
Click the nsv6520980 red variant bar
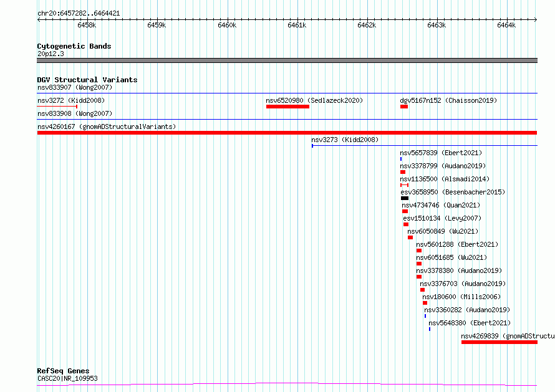click(x=287, y=107)
